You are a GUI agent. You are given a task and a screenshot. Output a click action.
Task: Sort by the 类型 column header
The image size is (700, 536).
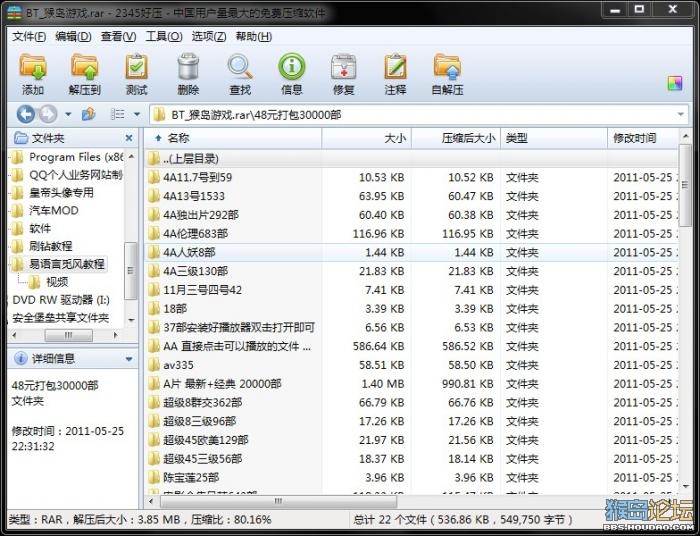tap(554, 138)
